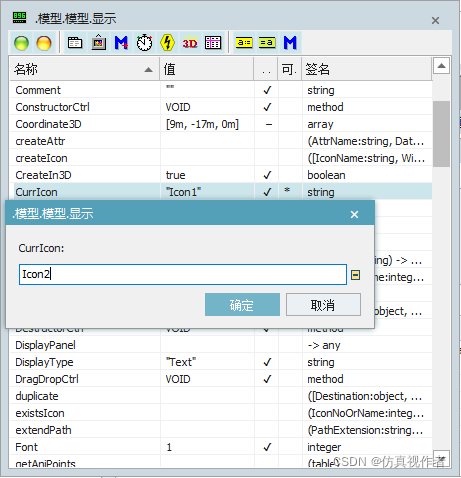Click the '-> any' signature of DisplayPanel
The image size is (461, 478).
click(324, 345)
